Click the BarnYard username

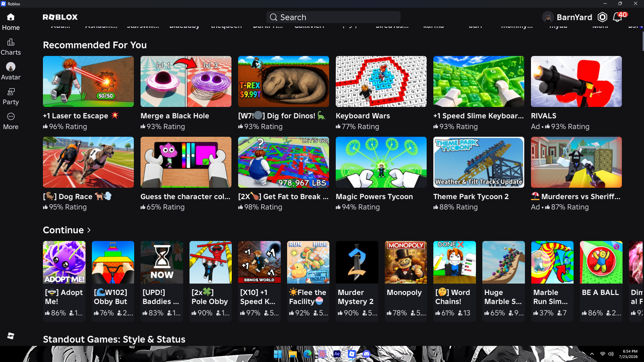point(574,17)
